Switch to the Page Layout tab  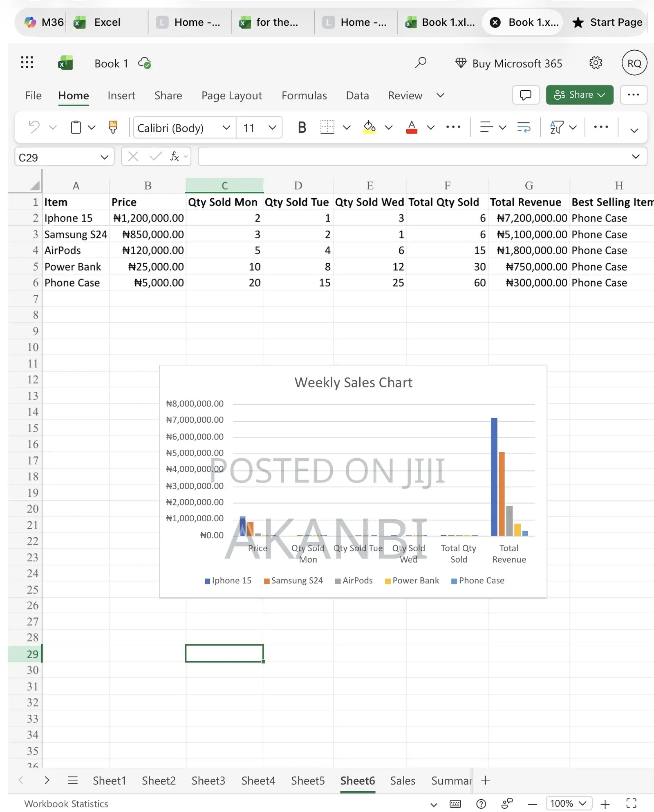click(x=232, y=95)
